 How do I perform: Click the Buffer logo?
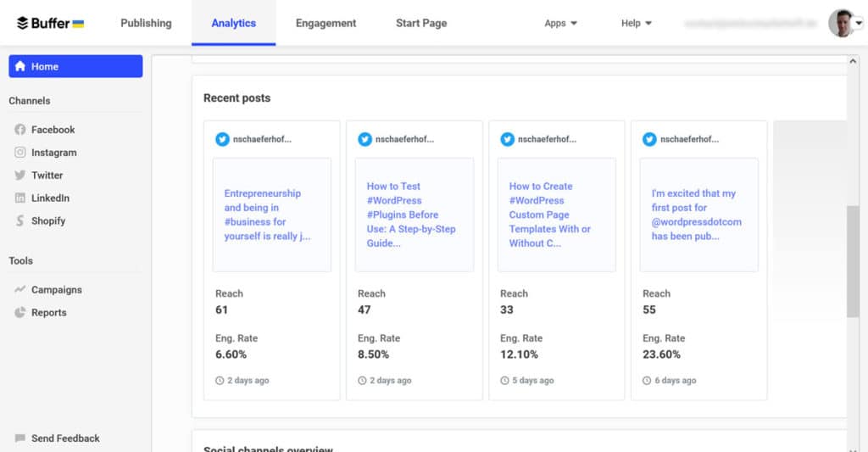pos(50,23)
